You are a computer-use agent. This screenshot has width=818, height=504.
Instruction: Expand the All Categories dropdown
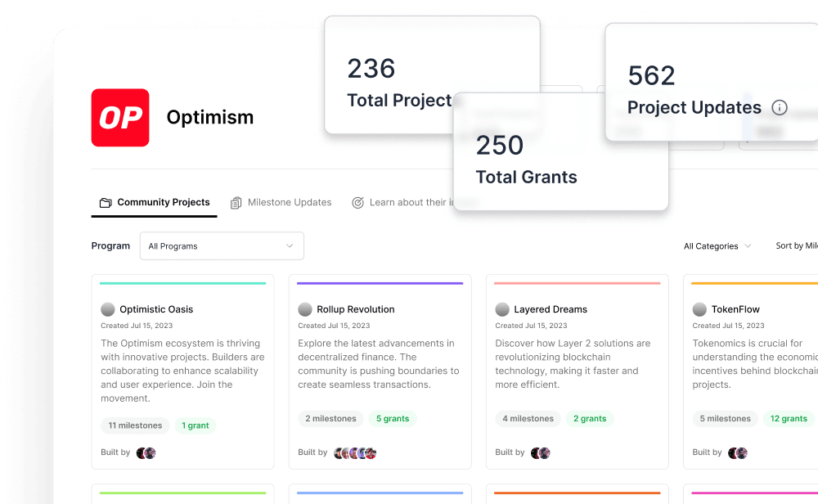click(717, 245)
